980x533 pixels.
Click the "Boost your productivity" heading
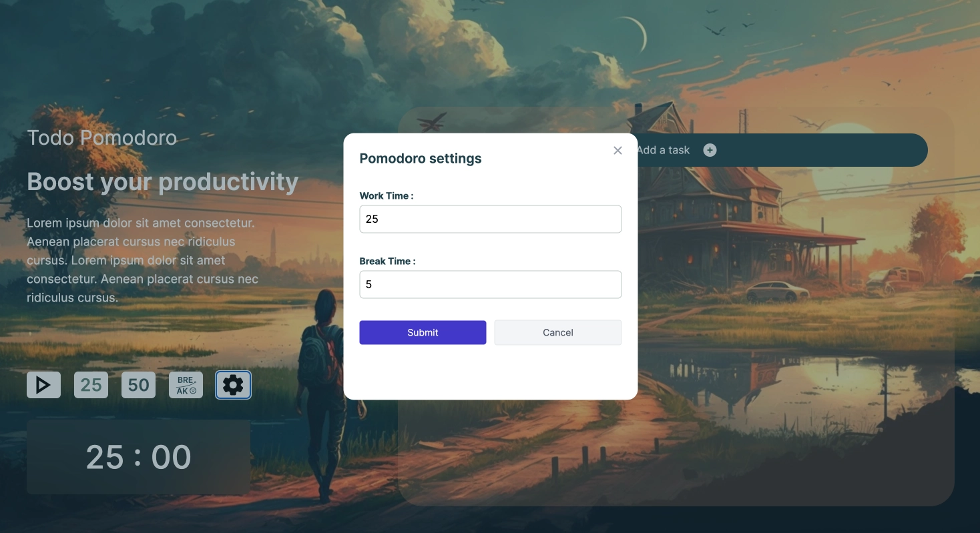[162, 181]
